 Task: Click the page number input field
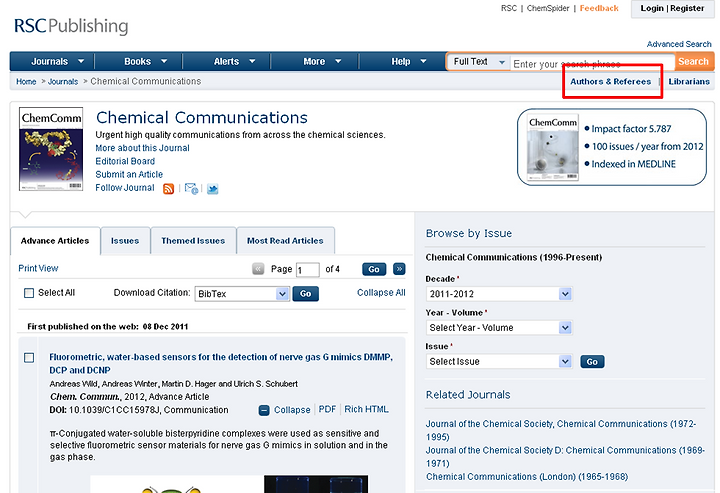[308, 270]
